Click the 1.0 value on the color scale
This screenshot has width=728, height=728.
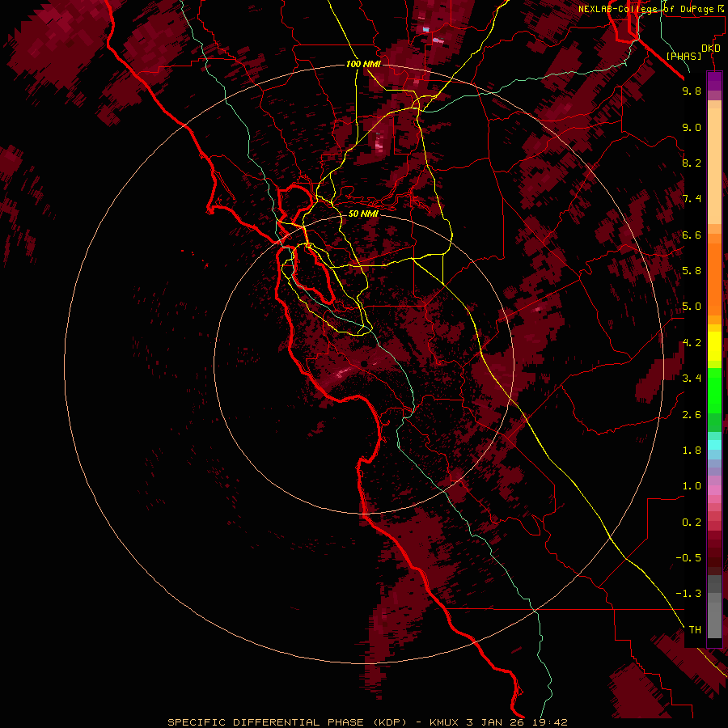point(692,486)
